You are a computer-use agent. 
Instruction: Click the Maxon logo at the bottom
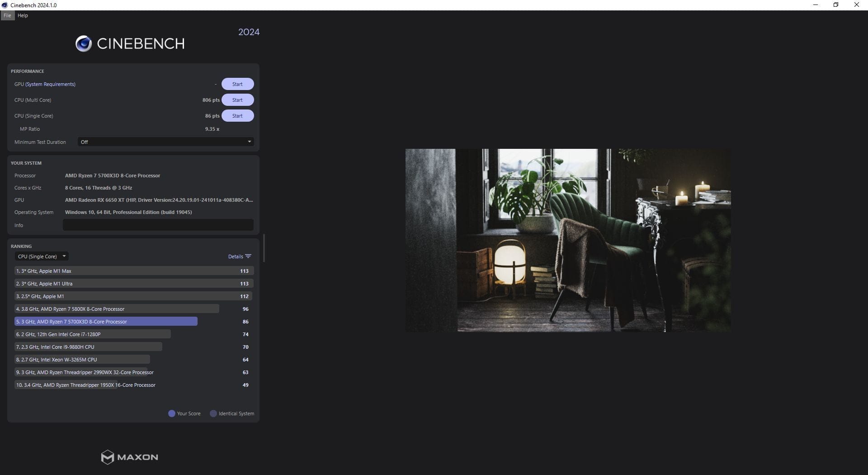pos(130,457)
